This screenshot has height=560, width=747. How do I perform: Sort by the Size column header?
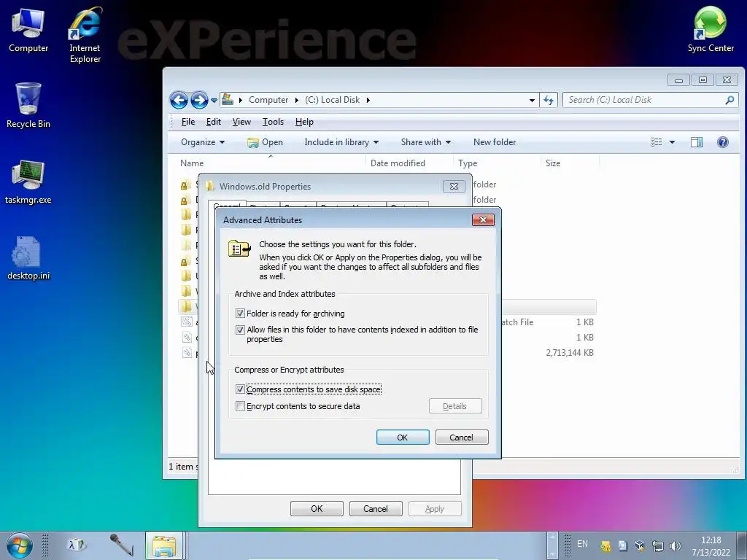(570, 163)
